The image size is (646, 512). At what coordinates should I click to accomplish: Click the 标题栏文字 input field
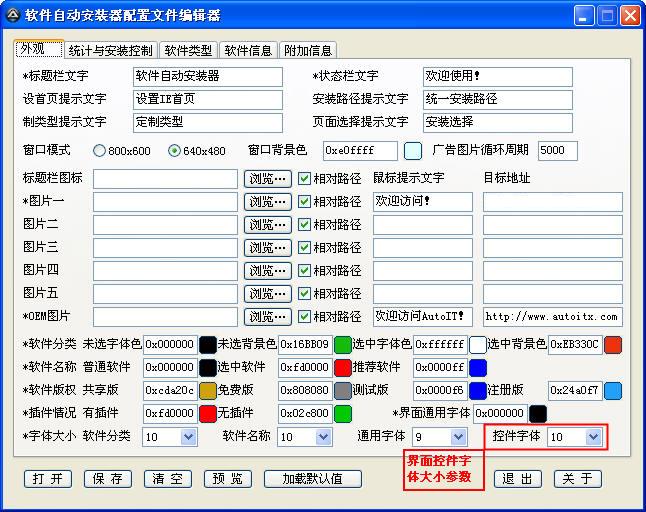click(x=208, y=77)
